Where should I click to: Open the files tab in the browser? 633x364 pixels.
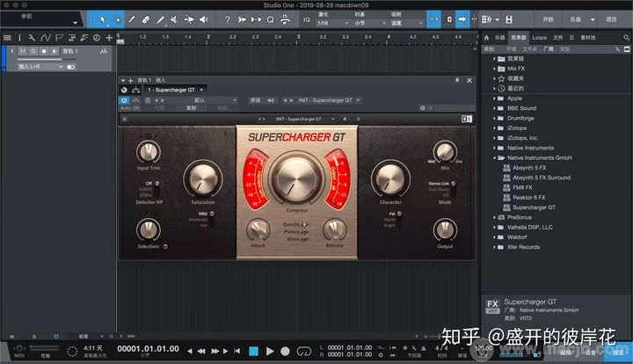[x=557, y=38]
